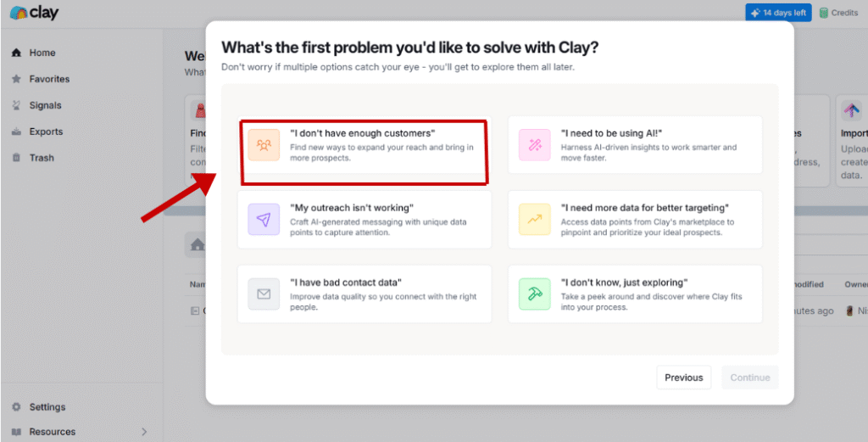The height and width of the screenshot is (442, 868).
Task: Open Favorites in the sidebar
Action: [x=49, y=79]
